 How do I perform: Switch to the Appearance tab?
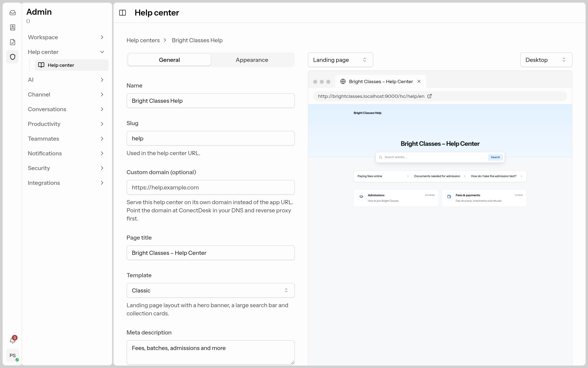(252, 60)
